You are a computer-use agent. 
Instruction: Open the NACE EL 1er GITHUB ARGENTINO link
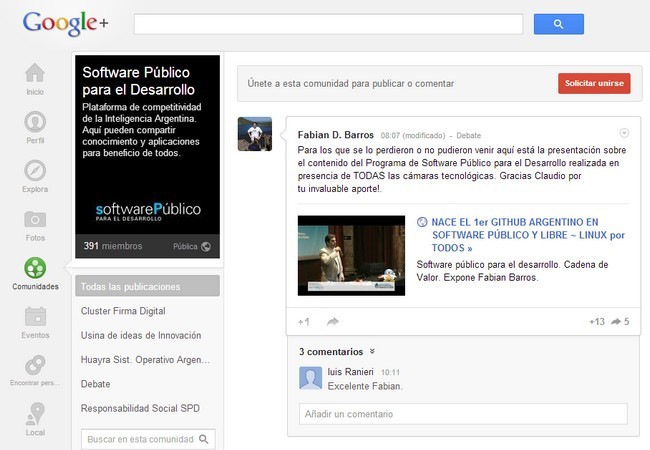click(x=528, y=235)
